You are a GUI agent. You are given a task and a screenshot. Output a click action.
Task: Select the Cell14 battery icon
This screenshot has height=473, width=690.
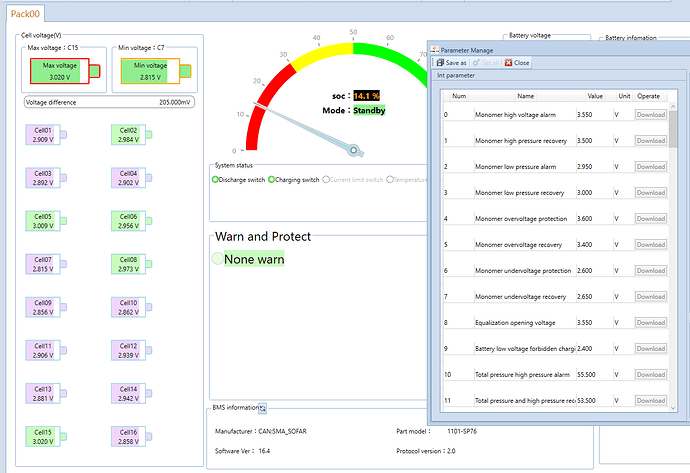tap(132, 393)
